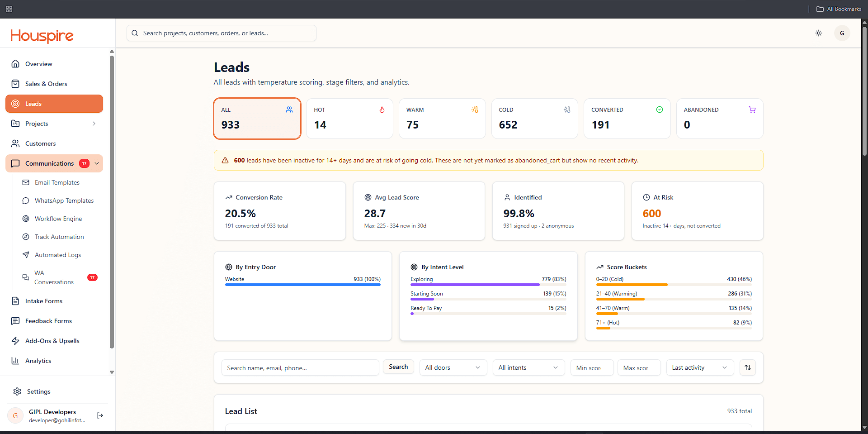Click the flame icon on the HOT card
This screenshot has height=434, width=868.
click(382, 110)
